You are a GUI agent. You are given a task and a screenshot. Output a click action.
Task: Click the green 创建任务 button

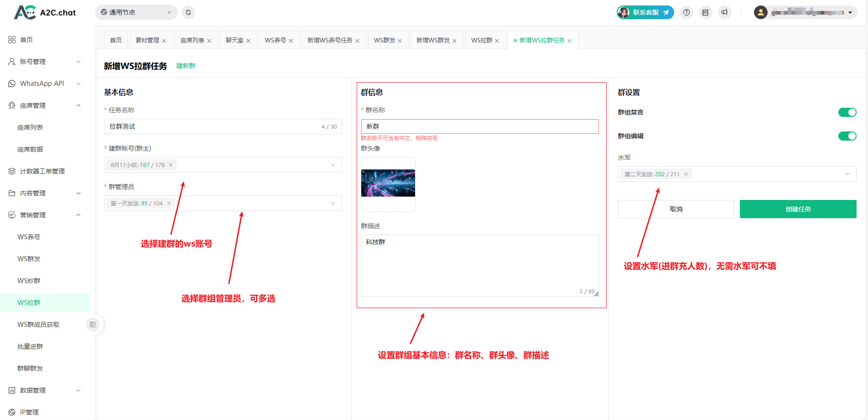(x=798, y=209)
